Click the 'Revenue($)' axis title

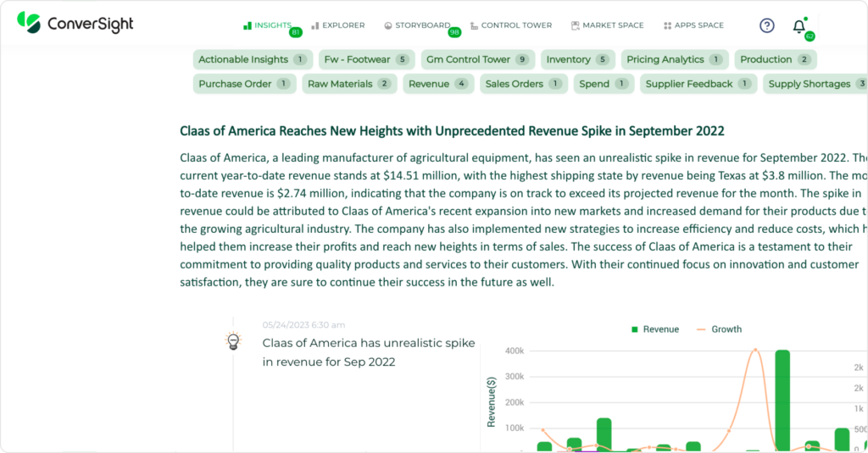point(491,402)
